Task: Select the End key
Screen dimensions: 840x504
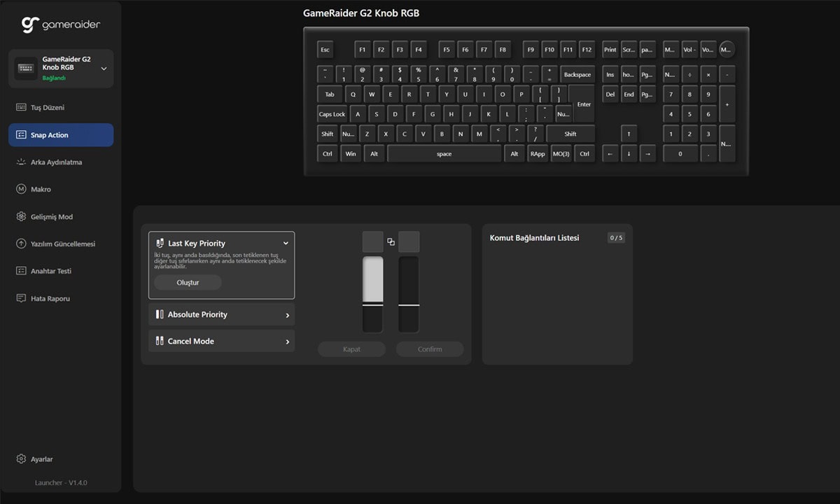Action: (x=629, y=94)
